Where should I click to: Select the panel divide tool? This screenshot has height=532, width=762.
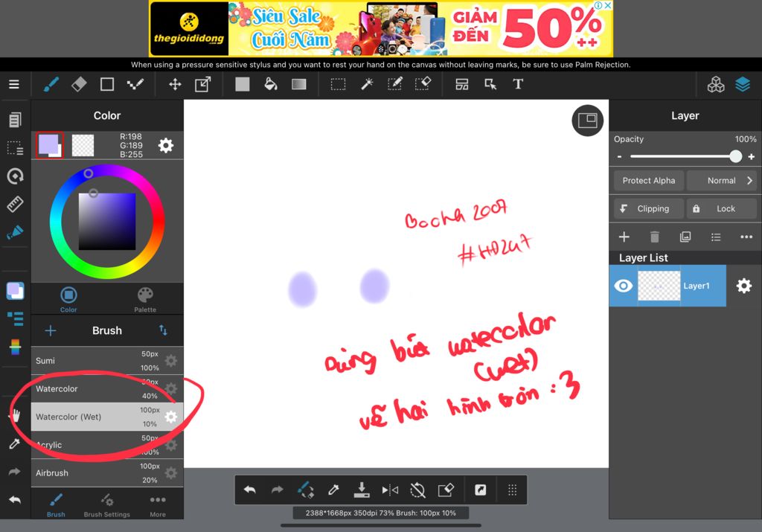(461, 84)
